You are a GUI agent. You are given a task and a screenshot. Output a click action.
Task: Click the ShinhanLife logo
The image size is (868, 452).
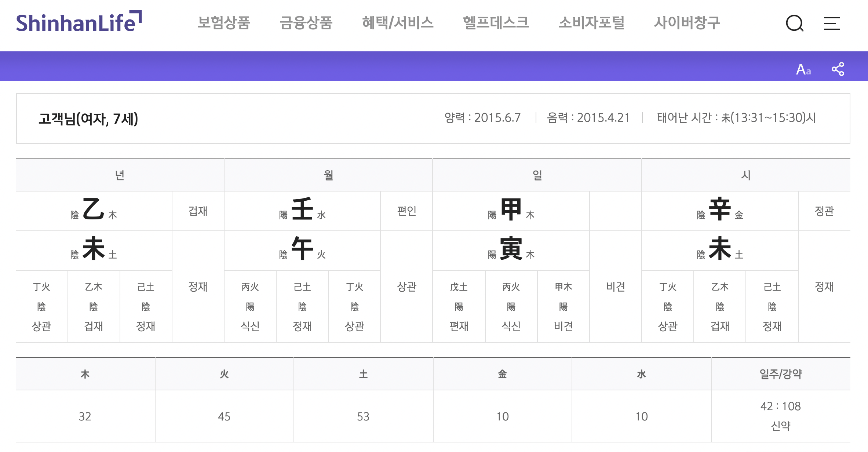tap(79, 22)
